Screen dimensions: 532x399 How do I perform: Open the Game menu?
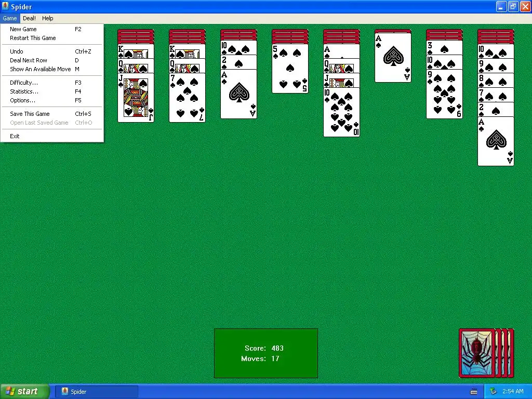10,18
